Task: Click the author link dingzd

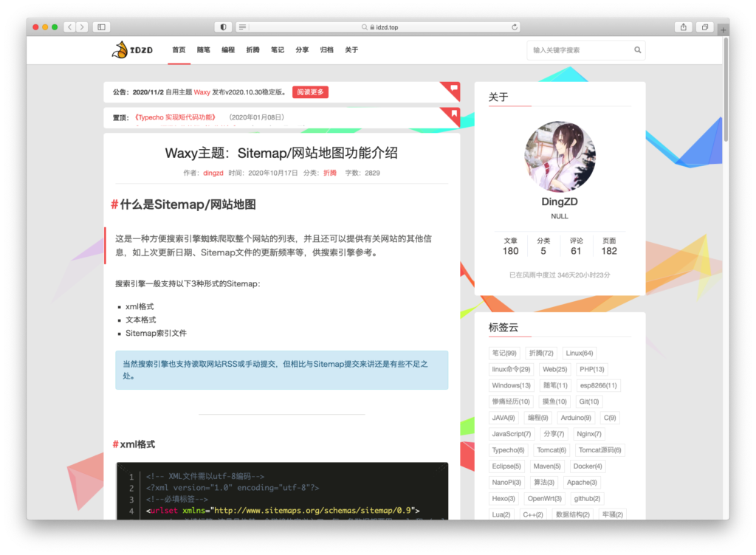Action: (213, 173)
